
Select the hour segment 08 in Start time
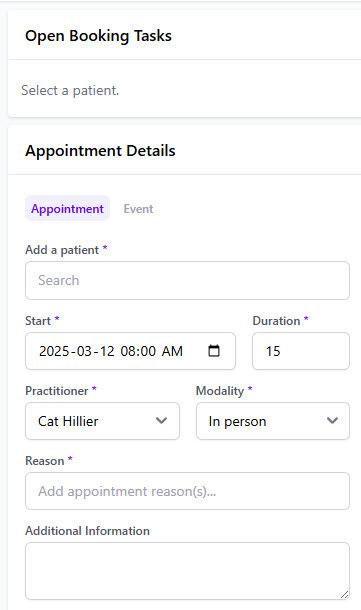tap(128, 351)
